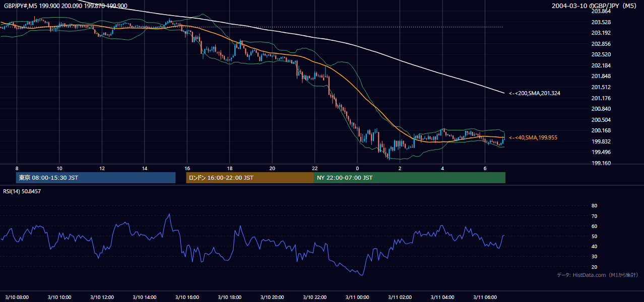Click the time label 3/11 02:00
This screenshot has width=644, height=302.
click(400, 297)
